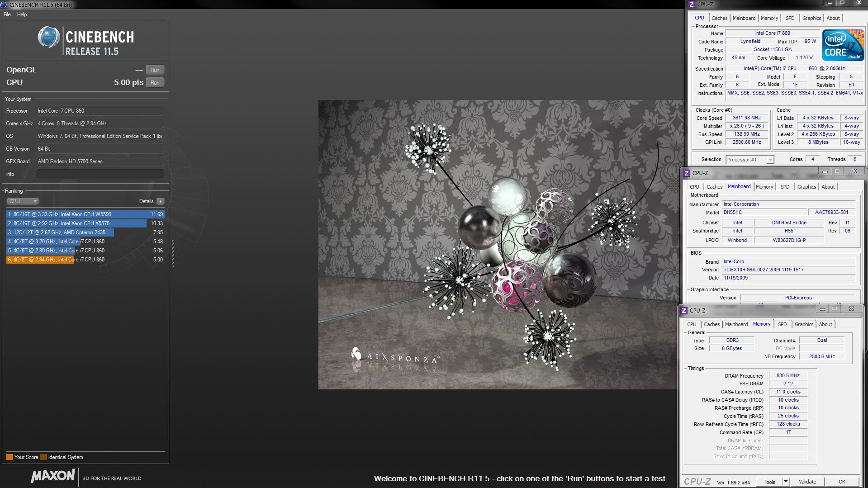868x488 pixels.
Task: Minimize the middle CPU-Z window
Action: 825,171
